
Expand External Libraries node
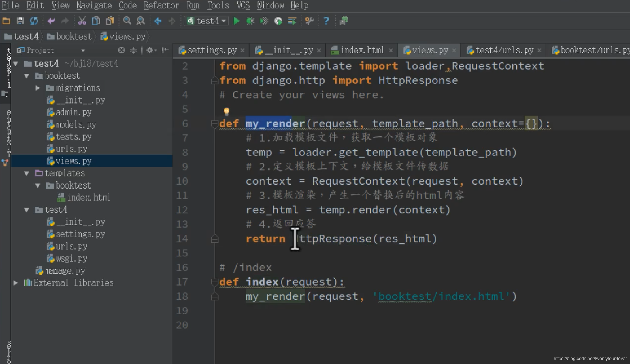point(16,283)
